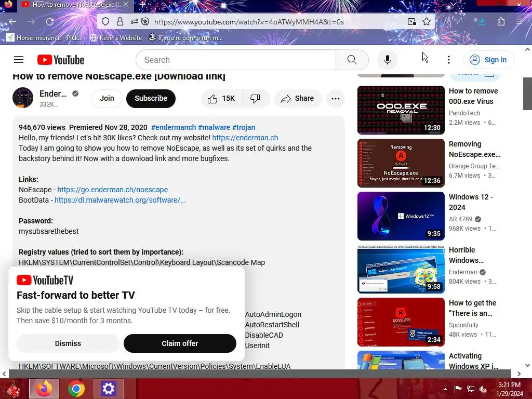The width and height of the screenshot is (532, 399).
Task: Open YouTube settings three-dot menu
Action: point(449,60)
